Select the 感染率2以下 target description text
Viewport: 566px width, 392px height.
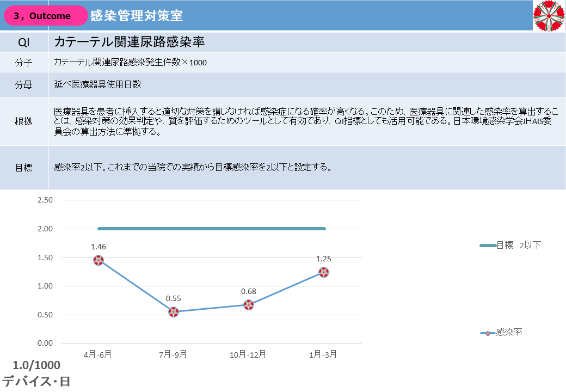[193, 167]
